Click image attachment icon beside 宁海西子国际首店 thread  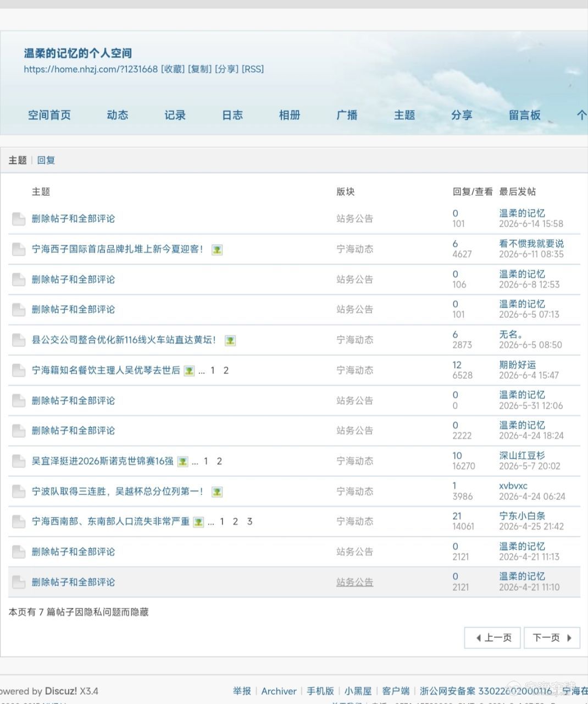217,250
